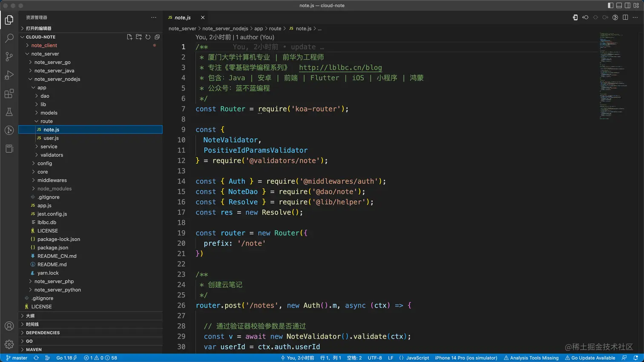Open problems panel via errors and warnings count

coord(101,358)
